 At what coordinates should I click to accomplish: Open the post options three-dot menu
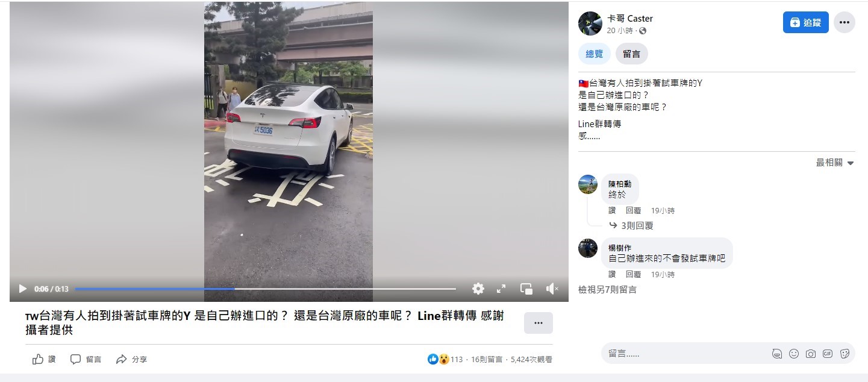click(845, 22)
